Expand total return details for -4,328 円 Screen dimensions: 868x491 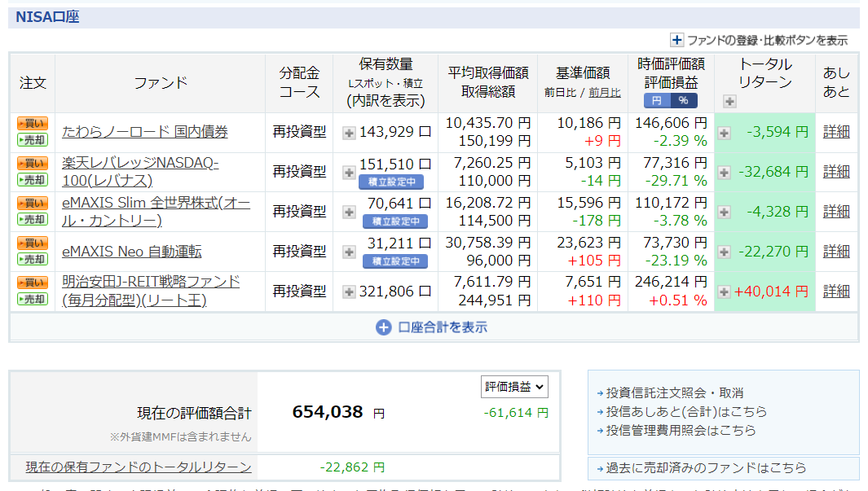[724, 213]
